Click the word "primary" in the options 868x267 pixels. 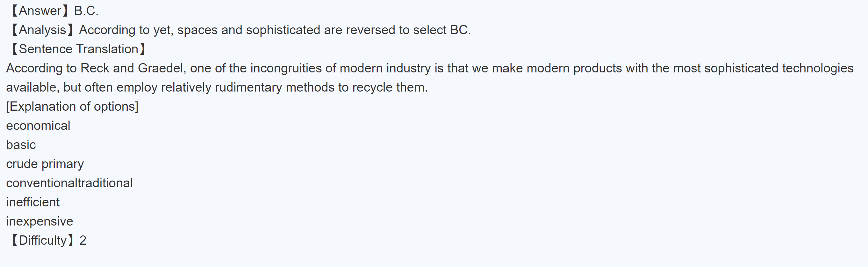click(63, 164)
